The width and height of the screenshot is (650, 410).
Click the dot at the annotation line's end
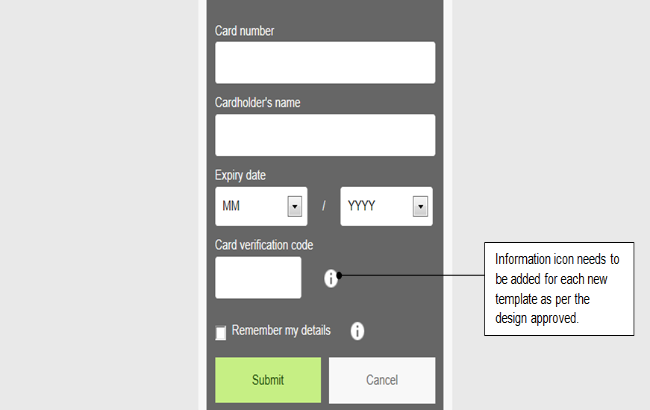pos(340,275)
